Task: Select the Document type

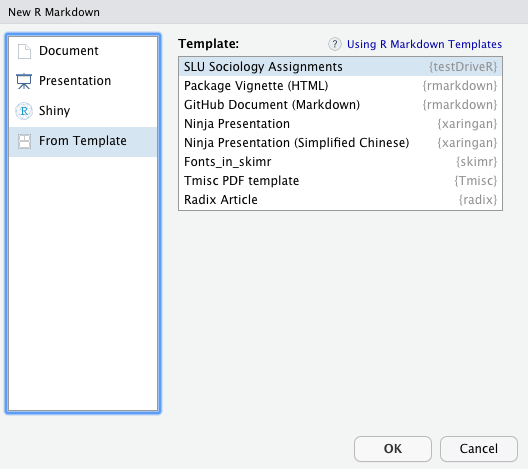Action: click(83, 51)
